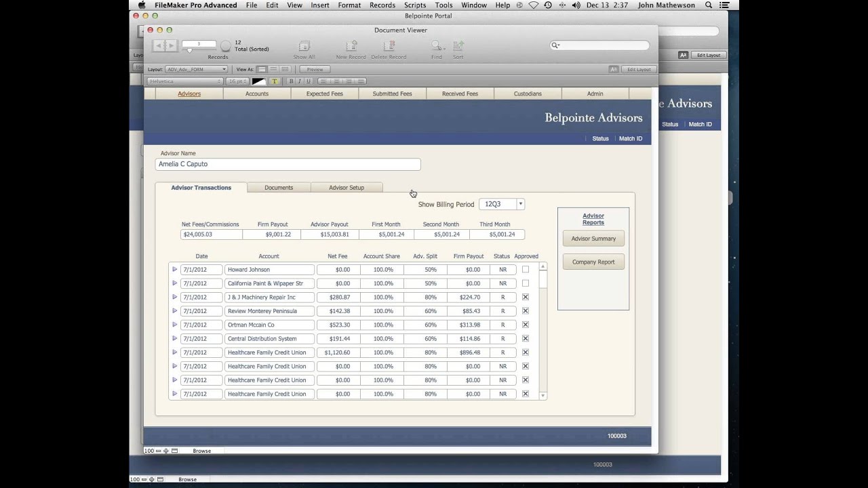The image size is (868, 488).
Task: Check Approved box for California Paint & Wipaper
Action: pos(526,283)
